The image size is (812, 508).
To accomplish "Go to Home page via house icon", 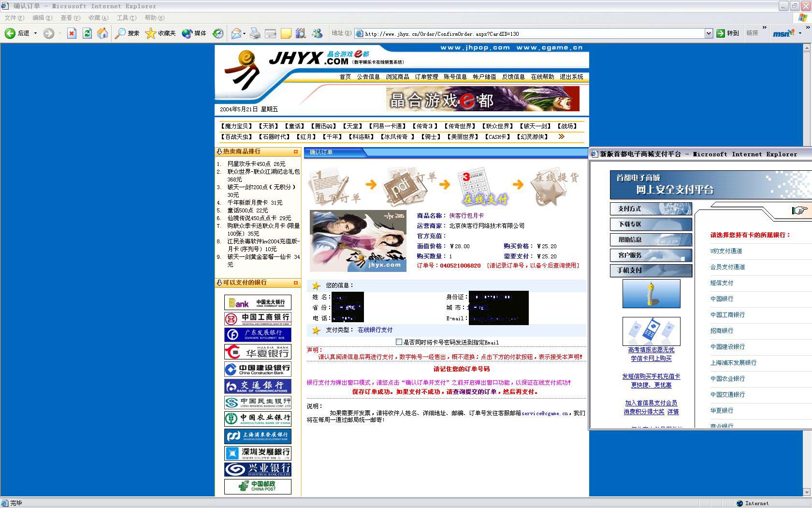I will coord(102,33).
